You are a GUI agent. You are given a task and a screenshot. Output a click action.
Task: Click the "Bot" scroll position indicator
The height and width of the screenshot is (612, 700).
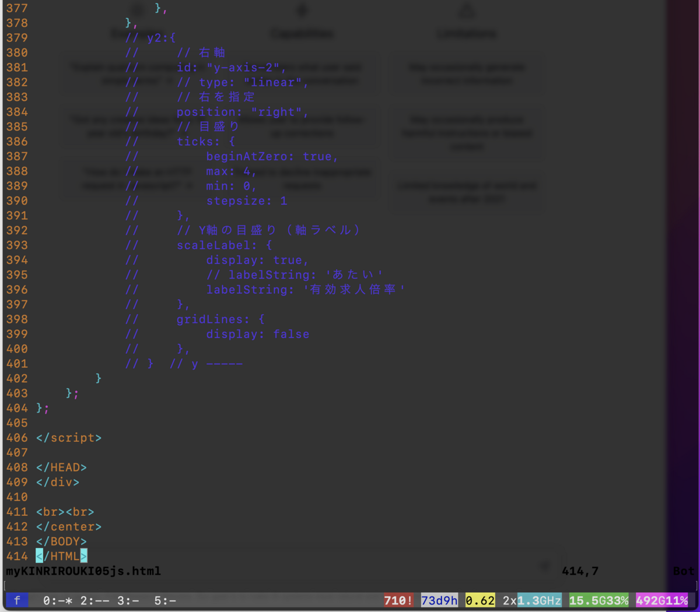(x=684, y=571)
